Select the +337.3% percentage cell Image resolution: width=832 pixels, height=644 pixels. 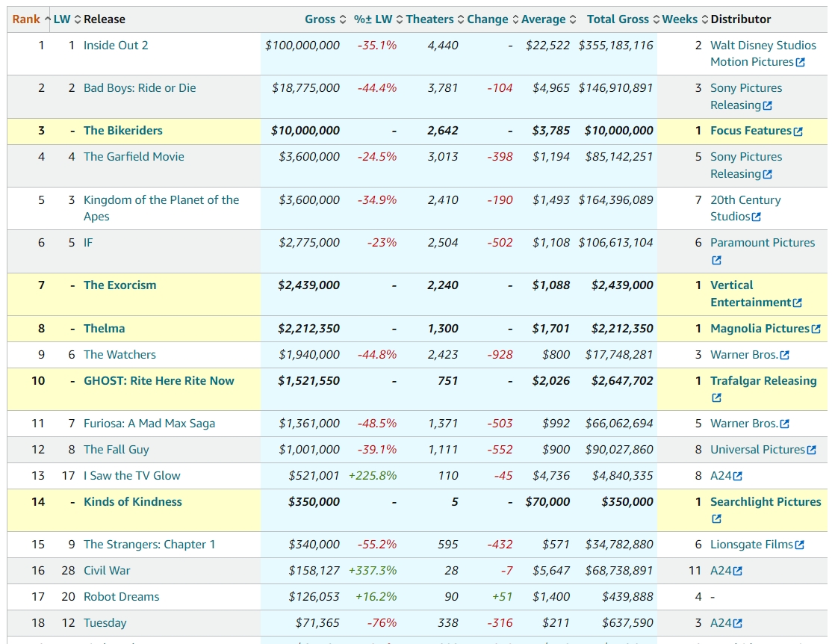click(373, 570)
